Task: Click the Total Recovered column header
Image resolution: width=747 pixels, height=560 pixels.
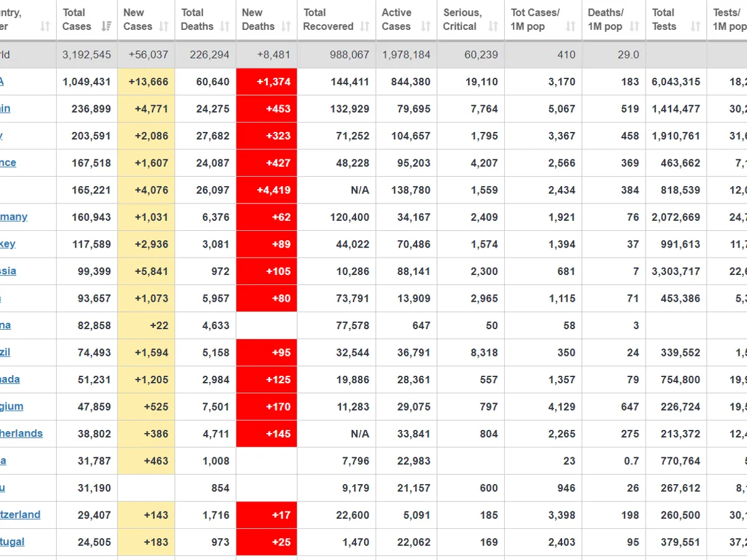Action: (328, 19)
